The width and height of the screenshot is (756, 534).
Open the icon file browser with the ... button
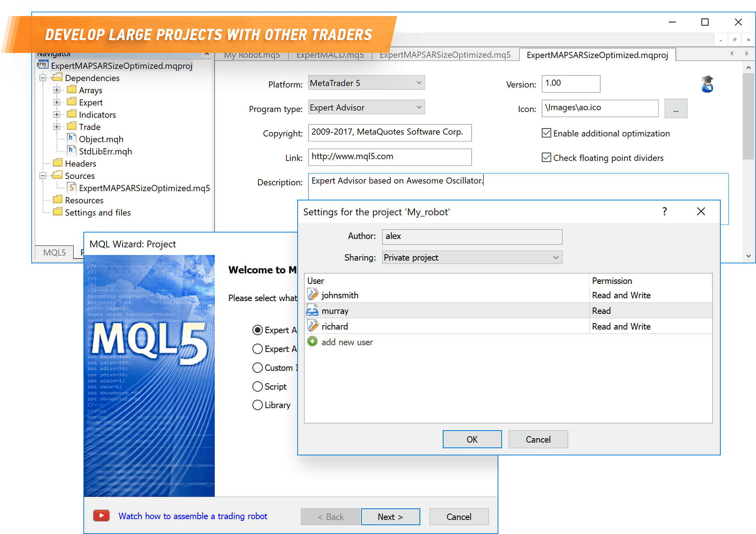point(675,108)
